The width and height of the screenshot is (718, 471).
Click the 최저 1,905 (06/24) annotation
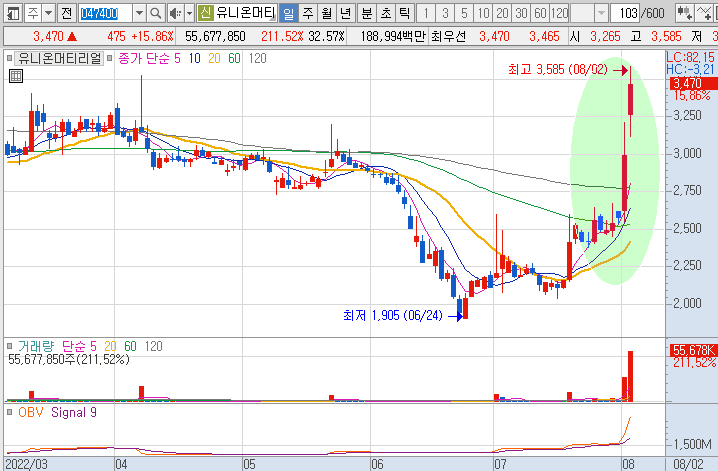(x=393, y=315)
